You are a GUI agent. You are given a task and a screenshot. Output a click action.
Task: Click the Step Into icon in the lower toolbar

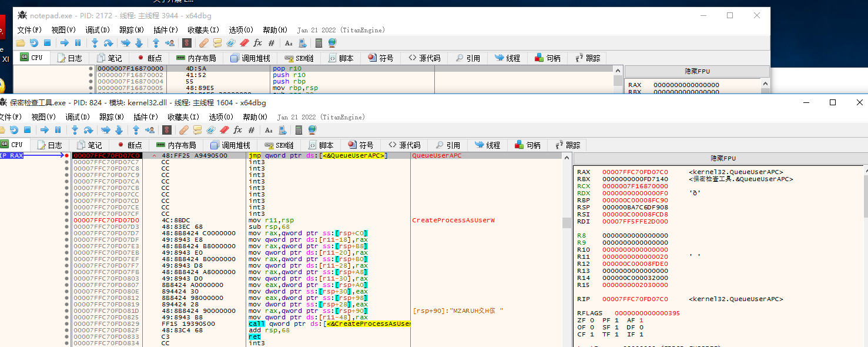[x=75, y=130]
